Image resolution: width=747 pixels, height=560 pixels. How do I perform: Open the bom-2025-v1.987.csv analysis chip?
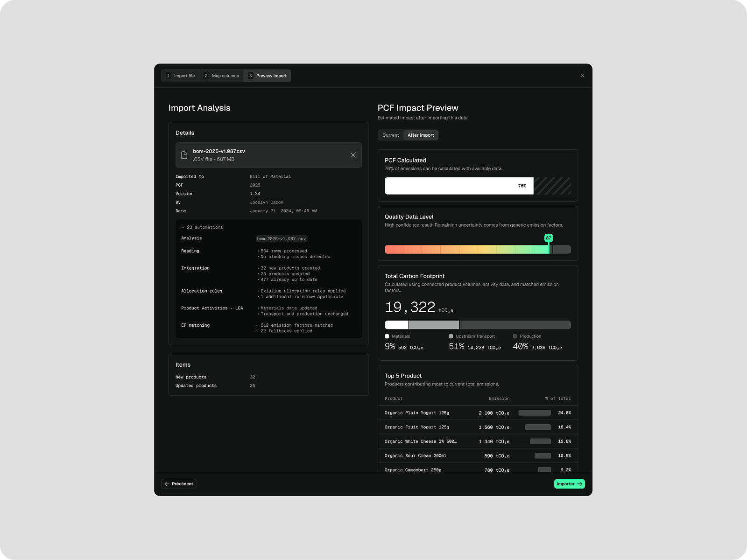coord(281,238)
